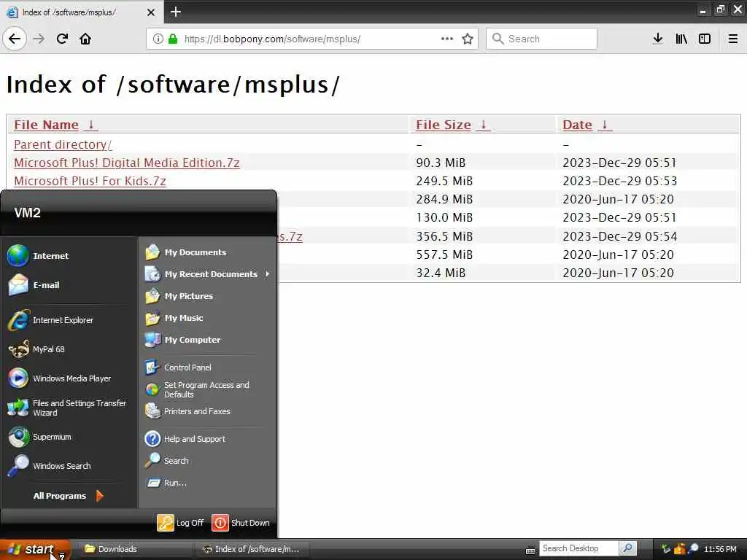
Task: Click descending arrow next to Date
Action: (605, 125)
